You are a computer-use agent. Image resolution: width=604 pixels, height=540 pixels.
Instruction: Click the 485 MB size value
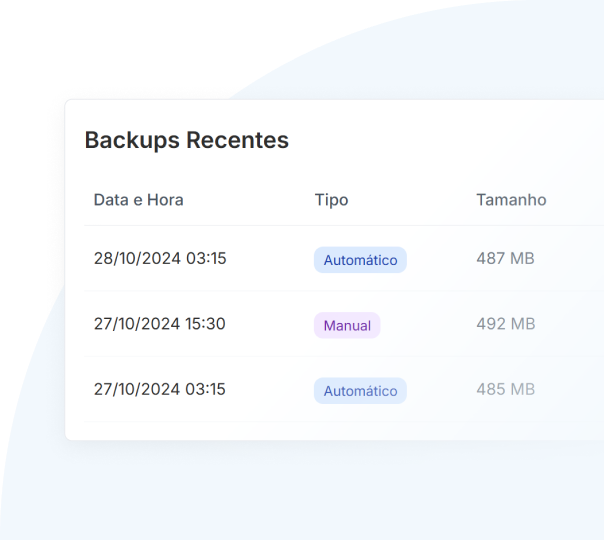pyautogui.click(x=505, y=389)
